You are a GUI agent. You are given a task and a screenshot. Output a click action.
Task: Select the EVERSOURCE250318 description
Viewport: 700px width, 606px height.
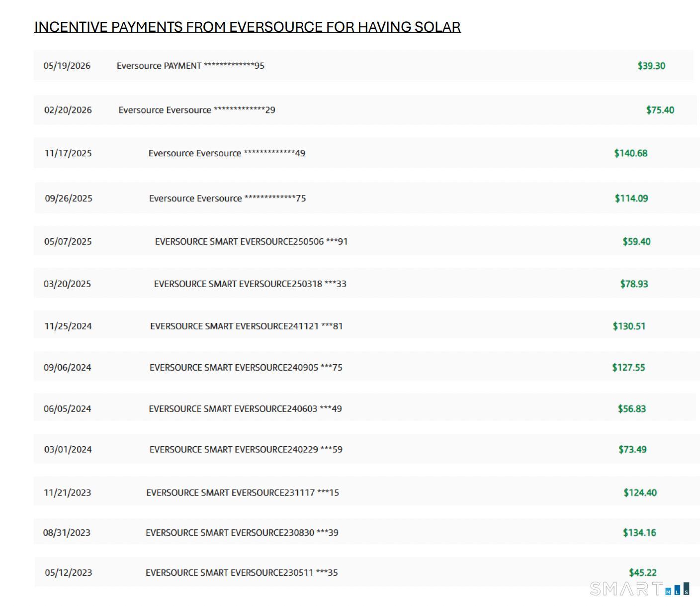coord(250,284)
